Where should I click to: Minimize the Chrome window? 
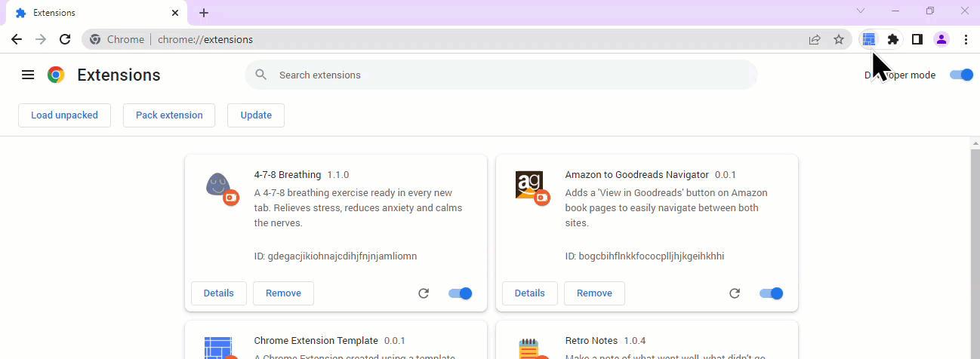pos(895,11)
